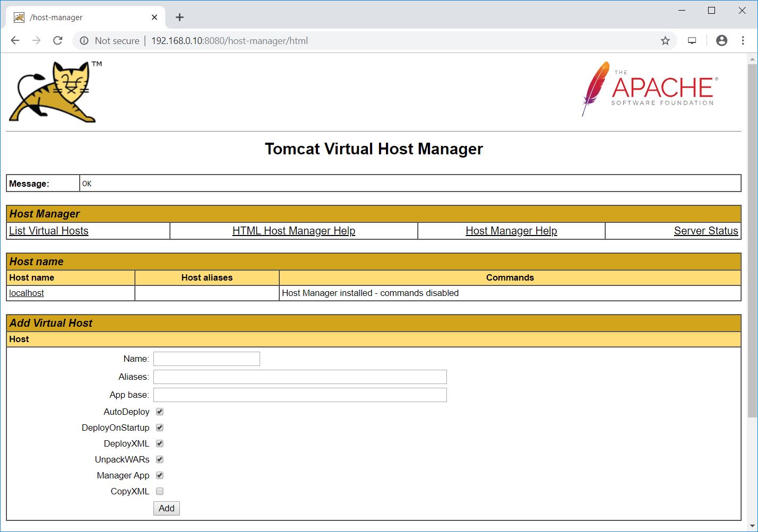
Task: Click the 'Host aliases' column header
Action: (x=207, y=277)
